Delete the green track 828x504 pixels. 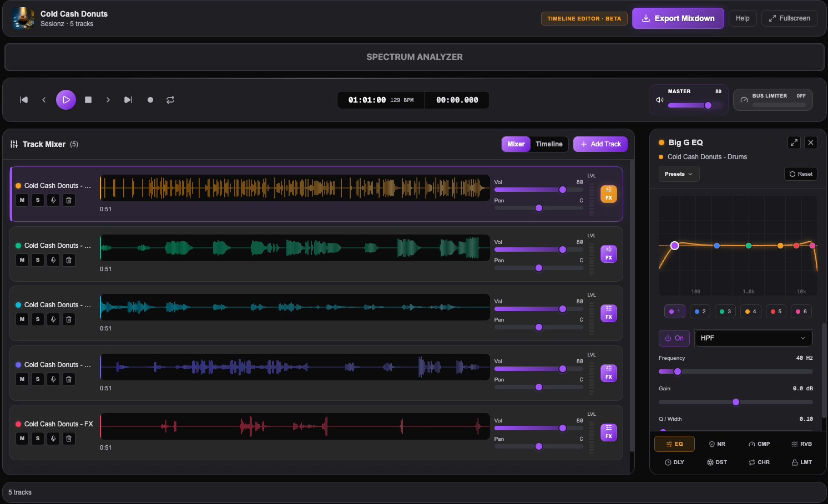69,260
